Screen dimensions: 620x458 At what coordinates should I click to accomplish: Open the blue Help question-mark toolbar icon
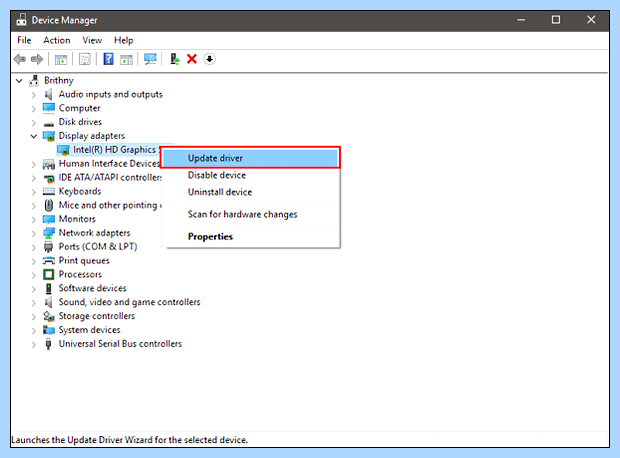108,59
